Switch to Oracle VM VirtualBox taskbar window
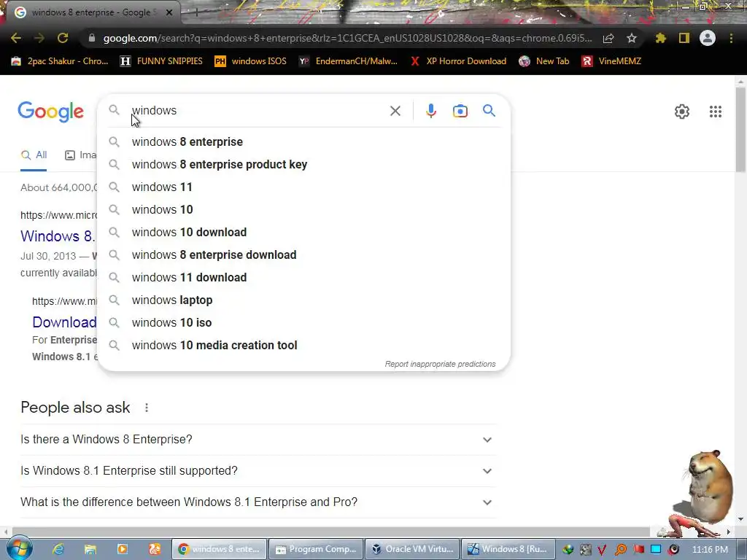This screenshot has width=747, height=560. pos(413,549)
